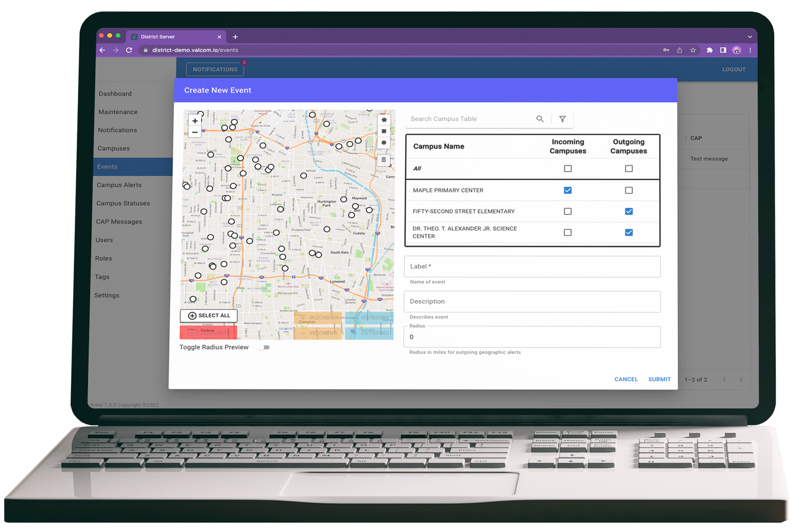Screen dimensions: 802x532
Task: Open the campus table filter icon
Action: [x=563, y=119]
